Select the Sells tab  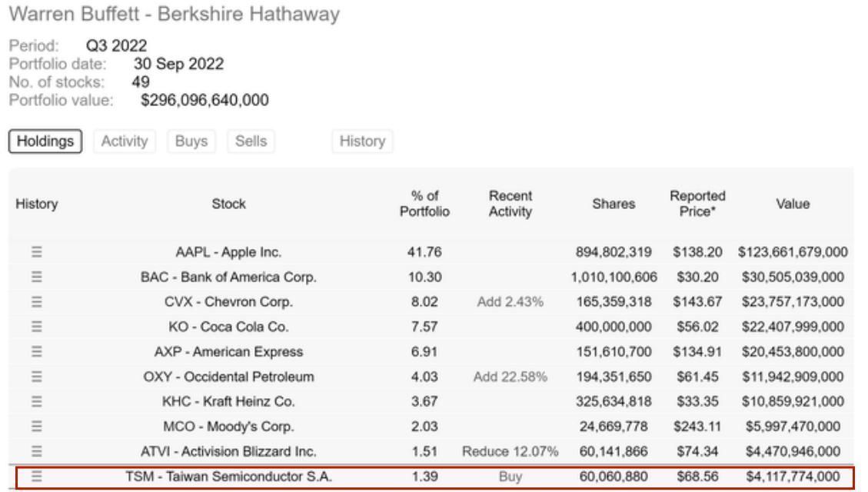click(251, 141)
